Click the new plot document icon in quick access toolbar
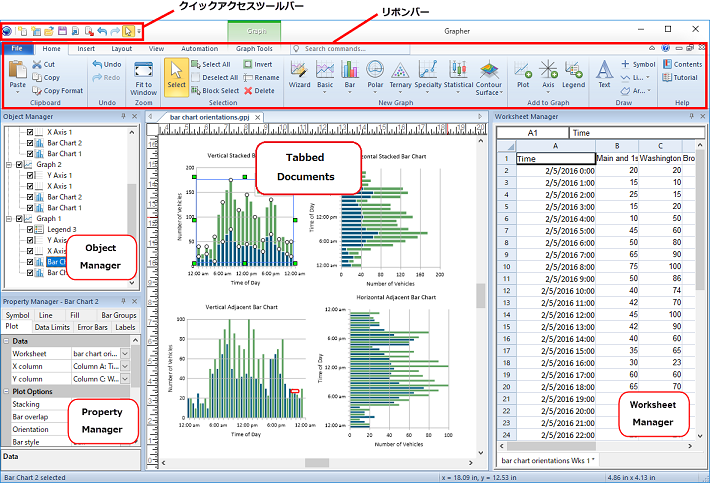 22,31
